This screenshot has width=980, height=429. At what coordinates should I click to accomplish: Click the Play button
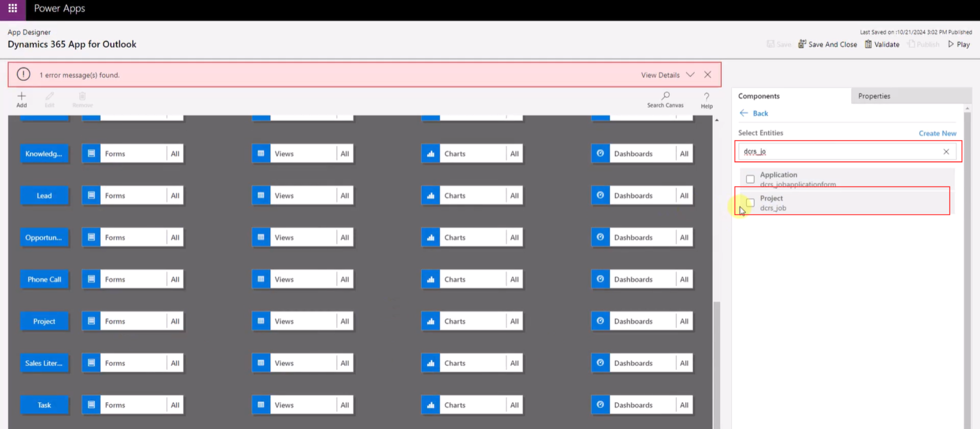coord(959,44)
